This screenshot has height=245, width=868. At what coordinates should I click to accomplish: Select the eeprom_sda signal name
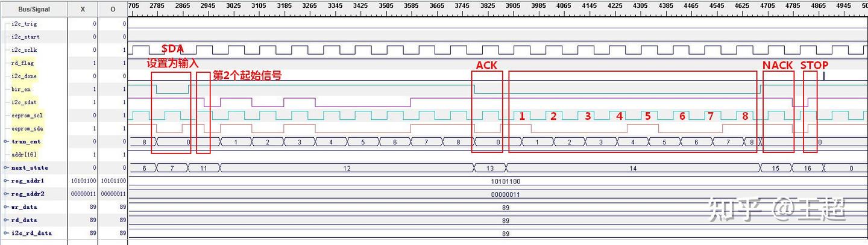pyautogui.click(x=27, y=128)
